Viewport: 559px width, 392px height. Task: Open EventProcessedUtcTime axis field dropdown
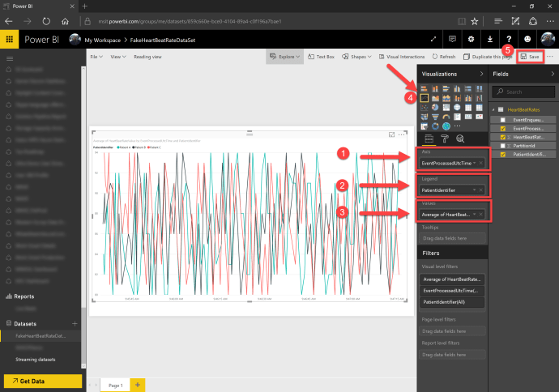click(x=474, y=163)
